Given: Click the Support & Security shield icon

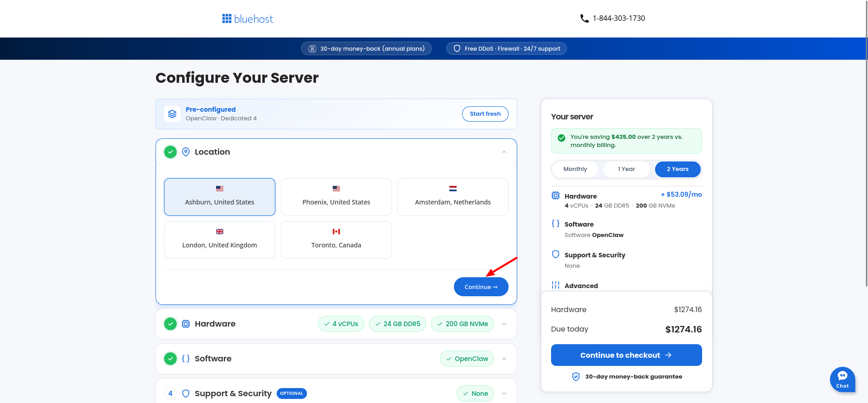Looking at the screenshot, I should pos(186,394).
